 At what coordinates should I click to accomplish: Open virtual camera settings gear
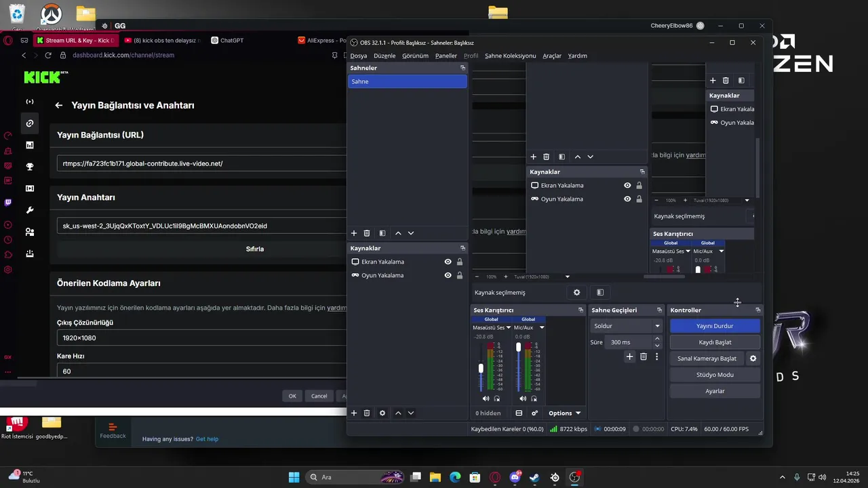pos(753,359)
